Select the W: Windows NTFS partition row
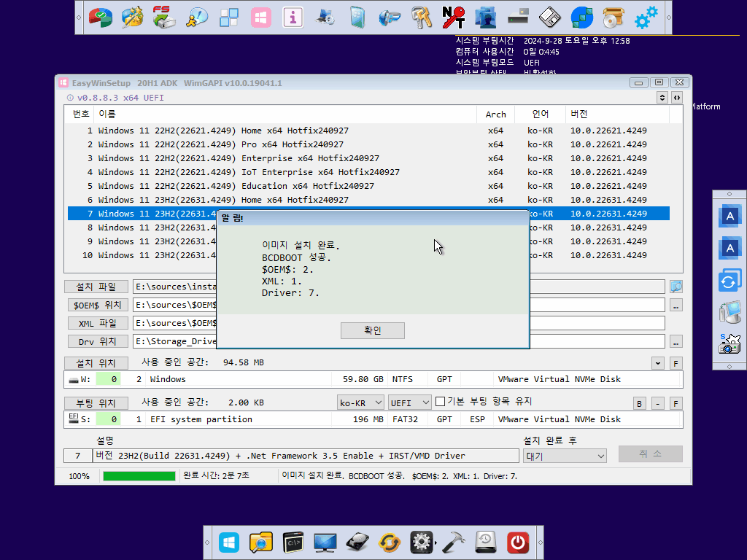 tap(373, 379)
